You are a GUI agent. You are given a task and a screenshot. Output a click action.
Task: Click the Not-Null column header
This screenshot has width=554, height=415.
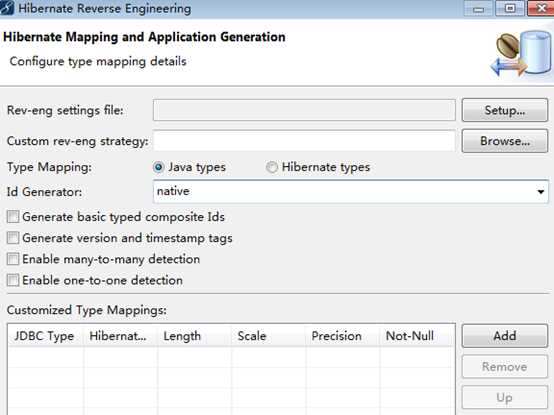click(417, 336)
